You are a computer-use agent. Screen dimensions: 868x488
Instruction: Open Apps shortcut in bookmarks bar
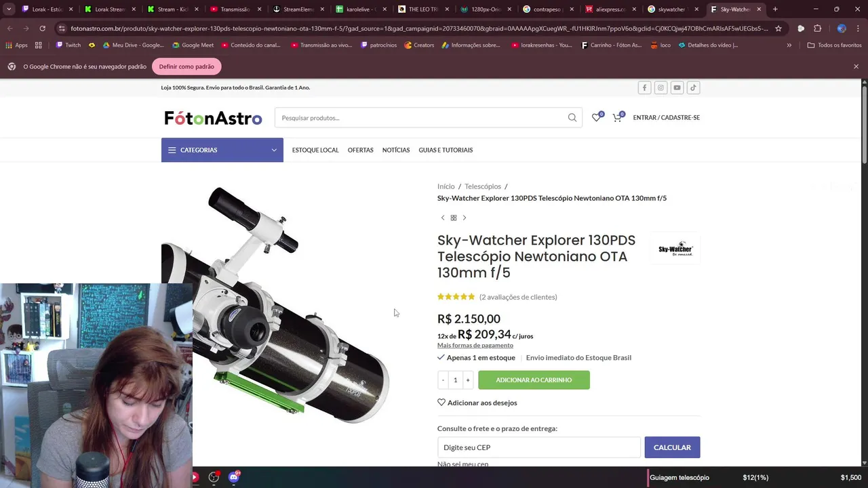[16, 45]
